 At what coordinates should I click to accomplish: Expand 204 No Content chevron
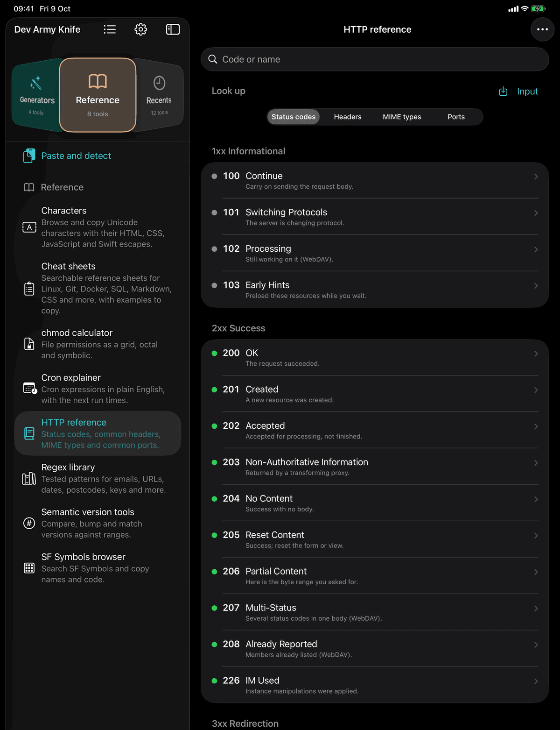tap(536, 499)
